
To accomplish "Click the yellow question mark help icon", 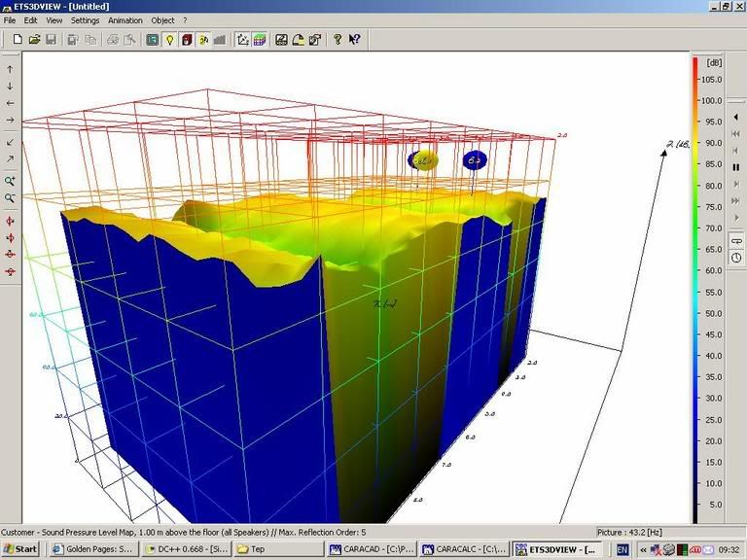I will coord(338,40).
